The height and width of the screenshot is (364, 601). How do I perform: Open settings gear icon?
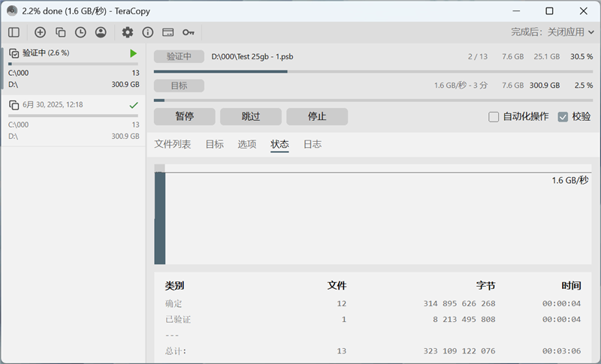128,32
